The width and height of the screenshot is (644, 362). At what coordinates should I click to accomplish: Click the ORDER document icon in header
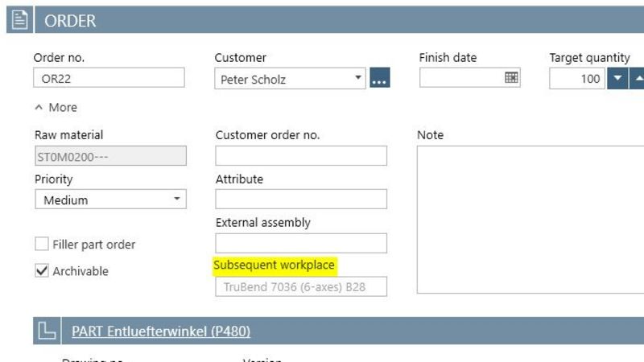[x=20, y=21]
